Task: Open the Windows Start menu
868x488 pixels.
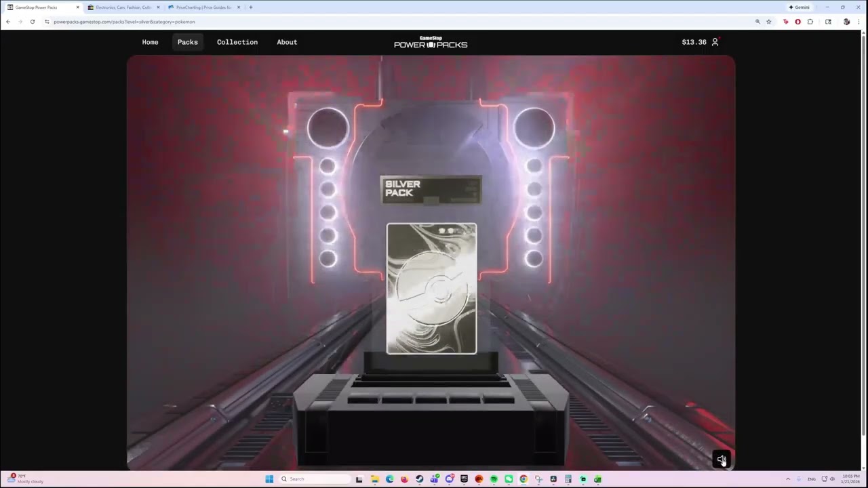Action: click(269, 479)
